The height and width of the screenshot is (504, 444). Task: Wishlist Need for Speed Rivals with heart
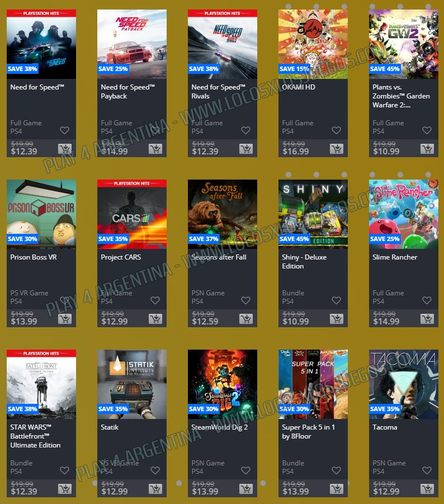(246, 130)
